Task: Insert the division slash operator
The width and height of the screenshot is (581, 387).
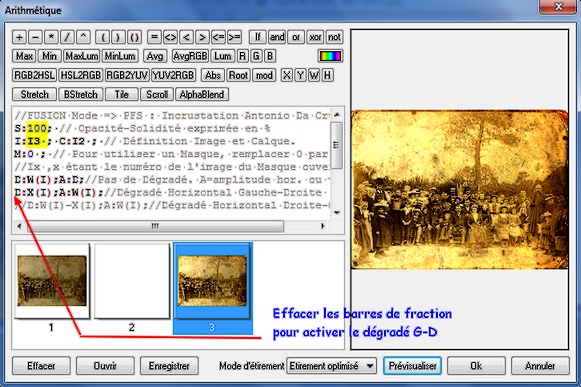Action: (67, 37)
